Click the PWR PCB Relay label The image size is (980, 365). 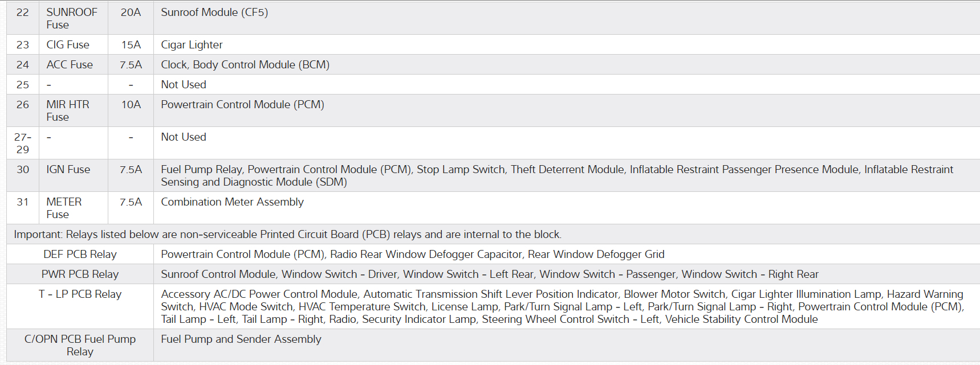point(80,274)
